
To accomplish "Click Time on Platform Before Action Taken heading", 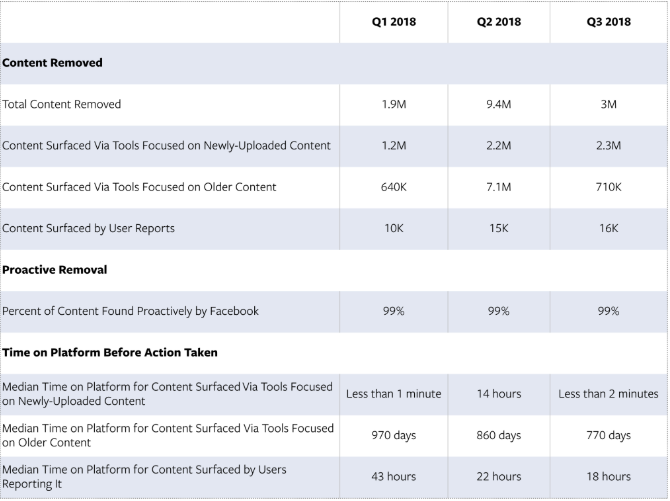I will tap(110, 353).
